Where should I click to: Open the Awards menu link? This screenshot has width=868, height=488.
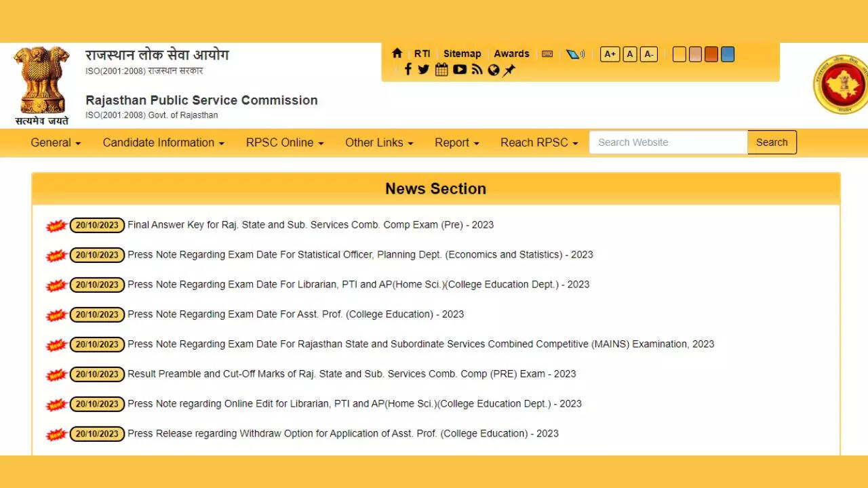click(511, 54)
